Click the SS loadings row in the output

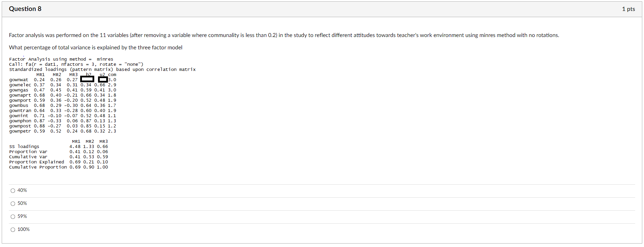tap(58, 146)
